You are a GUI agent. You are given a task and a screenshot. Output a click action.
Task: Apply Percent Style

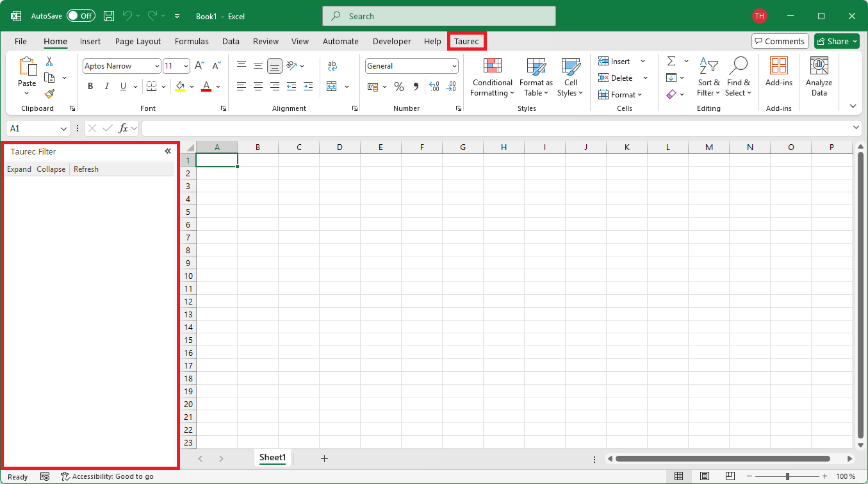click(399, 87)
